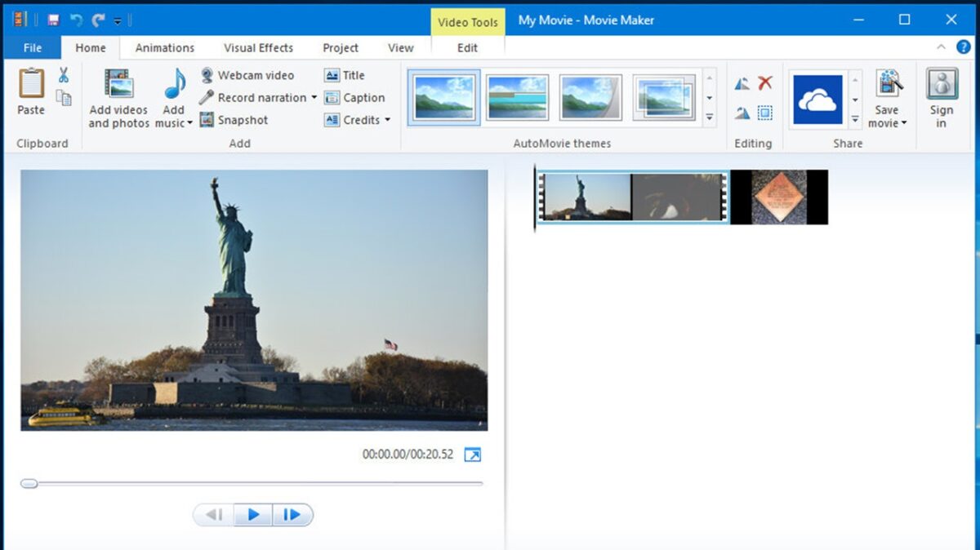The height and width of the screenshot is (550, 980).
Task: Apply the first (Default) AutoMovie theme
Action: click(443, 97)
